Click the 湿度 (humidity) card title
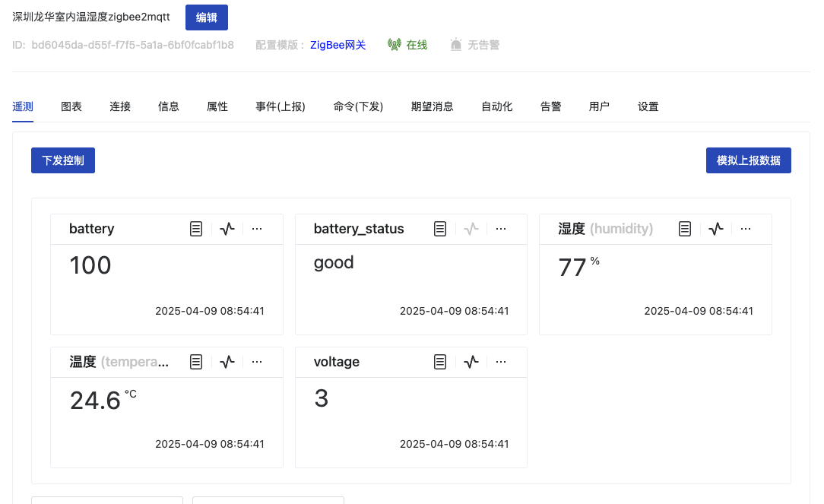This screenshot has height=504, width=824. 606,229
